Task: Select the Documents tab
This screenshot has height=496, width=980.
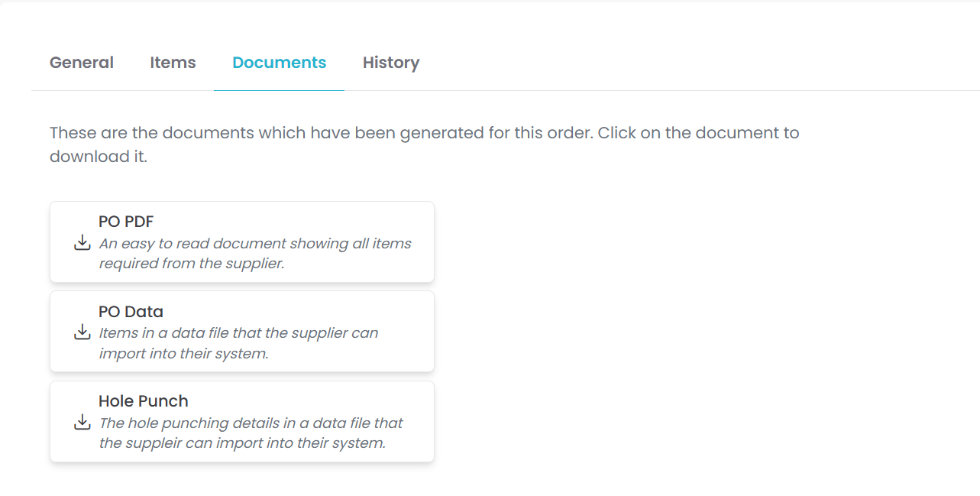Action: point(280,63)
